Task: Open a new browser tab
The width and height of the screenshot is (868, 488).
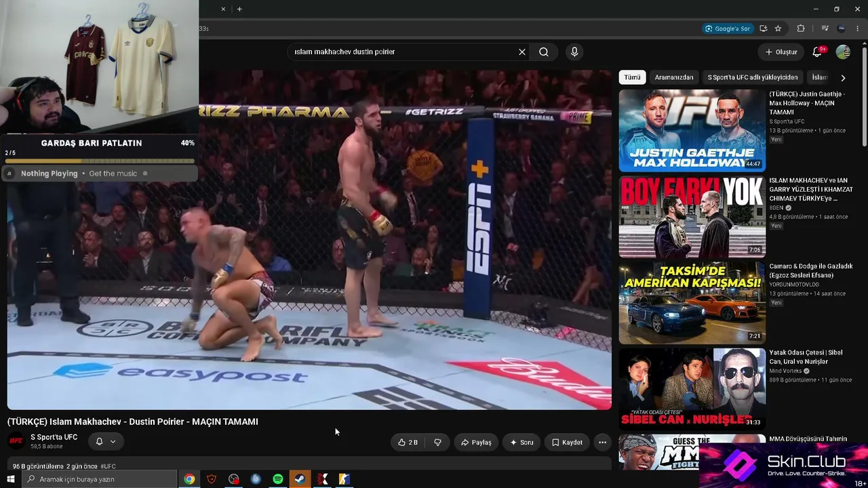Action: pos(239,9)
